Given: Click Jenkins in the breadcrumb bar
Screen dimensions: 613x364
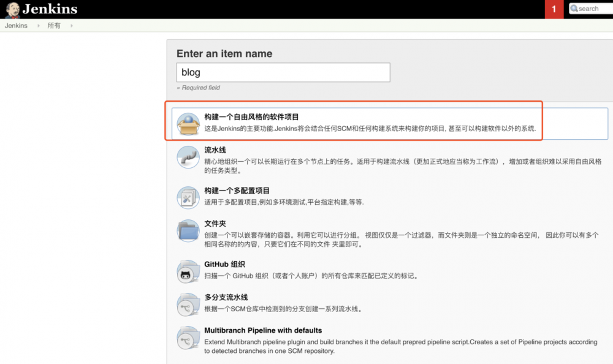Looking at the screenshot, I should (16, 26).
